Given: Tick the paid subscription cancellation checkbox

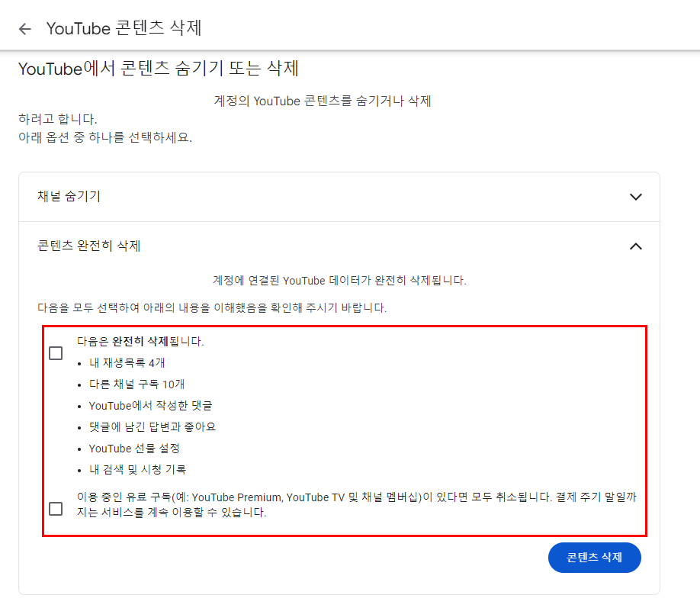Looking at the screenshot, I should pos(56,508).
